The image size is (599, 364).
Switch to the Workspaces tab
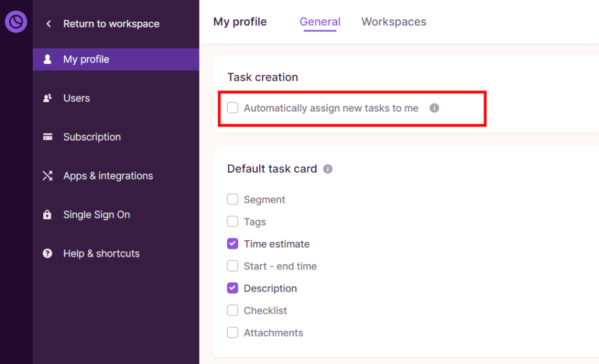click(394, 22)
